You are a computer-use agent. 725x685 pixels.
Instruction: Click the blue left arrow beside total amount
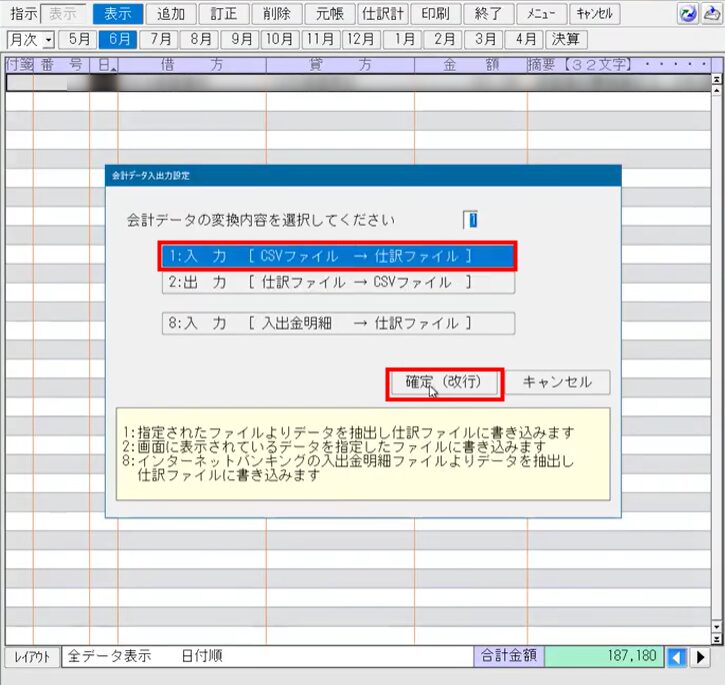coord(677,657)
